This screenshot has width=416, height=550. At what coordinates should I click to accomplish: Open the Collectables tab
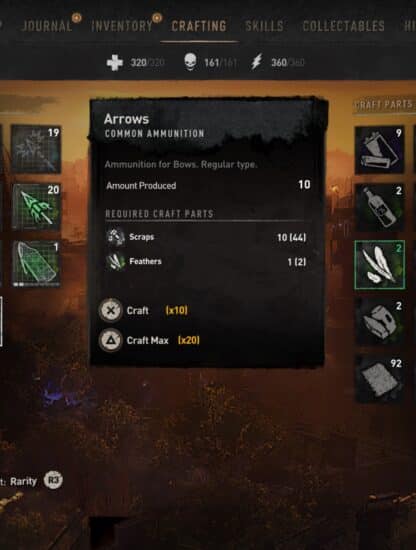(x=343, y=26)
